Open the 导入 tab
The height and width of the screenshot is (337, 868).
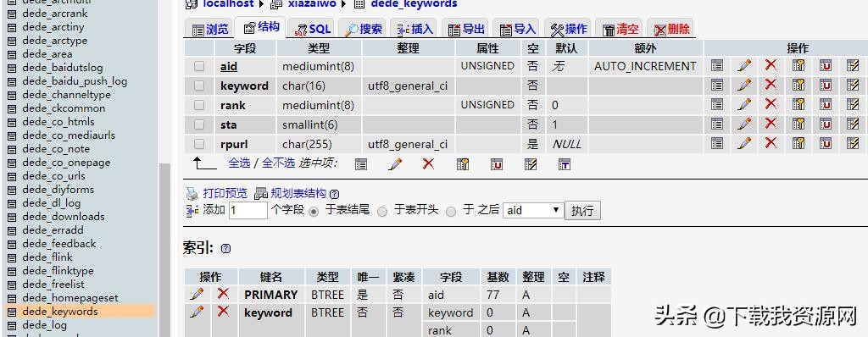click(x=517, y=30)
